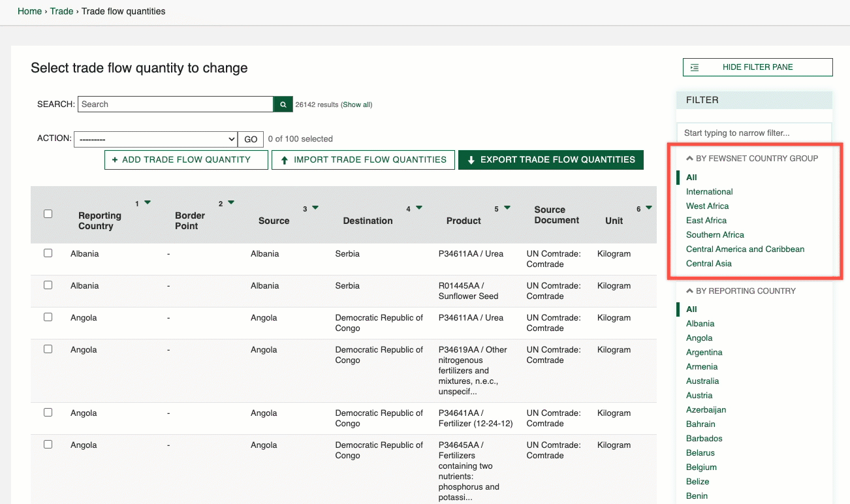Click sort arrow on Destination column
This screenshot has width=850, height=504.
click(419, 208)
